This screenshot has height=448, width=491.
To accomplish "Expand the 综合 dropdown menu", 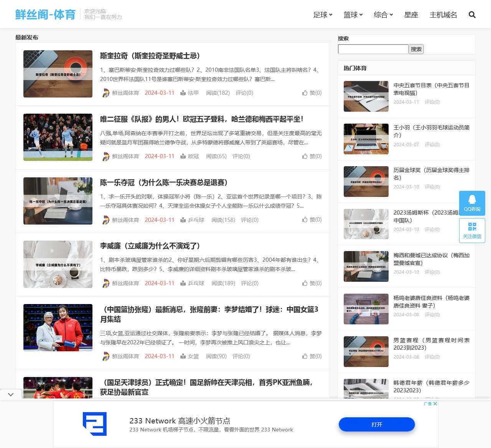I will point(383,15).
